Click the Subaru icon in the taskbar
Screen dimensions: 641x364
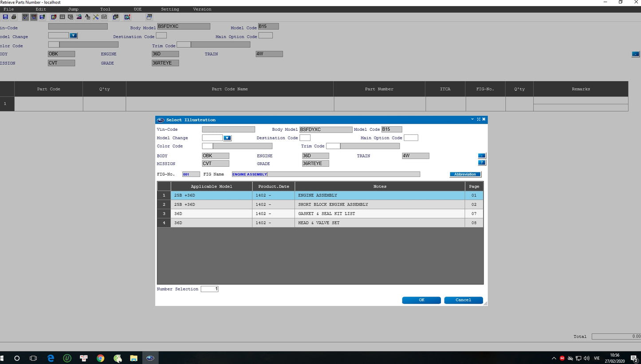tap(150, 358)
